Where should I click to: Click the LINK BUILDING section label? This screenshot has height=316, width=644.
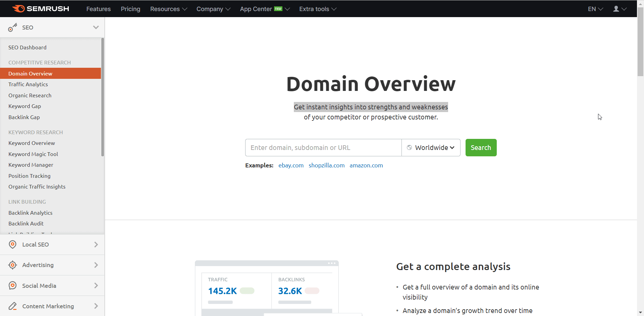tap(27, 202)
